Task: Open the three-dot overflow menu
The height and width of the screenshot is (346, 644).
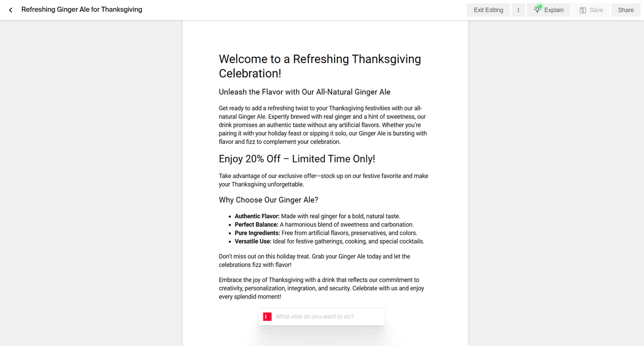Action: click(518, 10)
